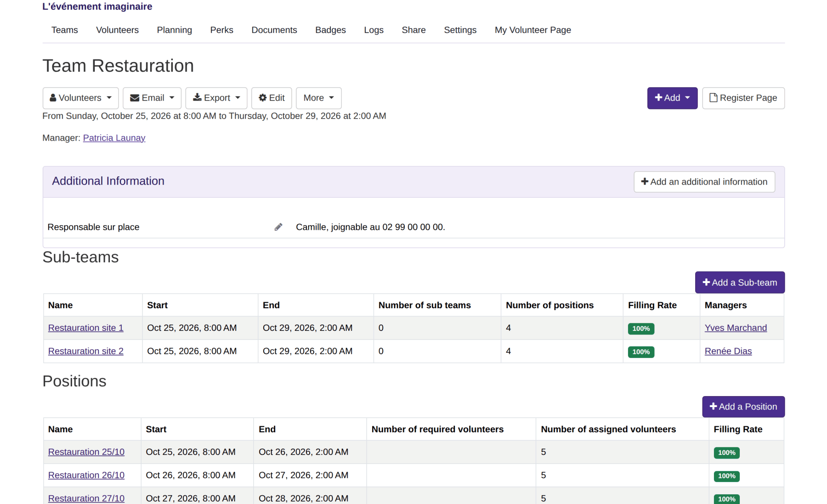
Task: Go to the Planning tab
Action: pyautogui.click(x=174, y=30)
